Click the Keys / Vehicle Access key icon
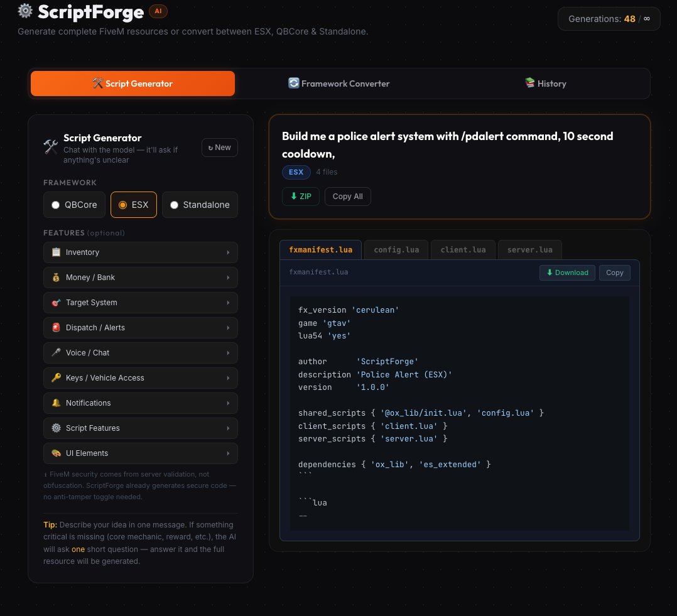677x616 pixels. click(56, 377)
